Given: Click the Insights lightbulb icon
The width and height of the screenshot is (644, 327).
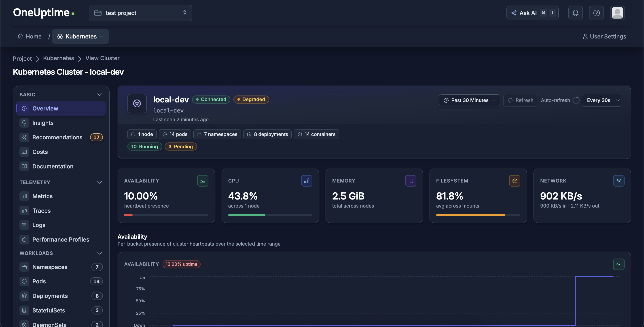Looking at the screenshot, I should tap(24, 123).
